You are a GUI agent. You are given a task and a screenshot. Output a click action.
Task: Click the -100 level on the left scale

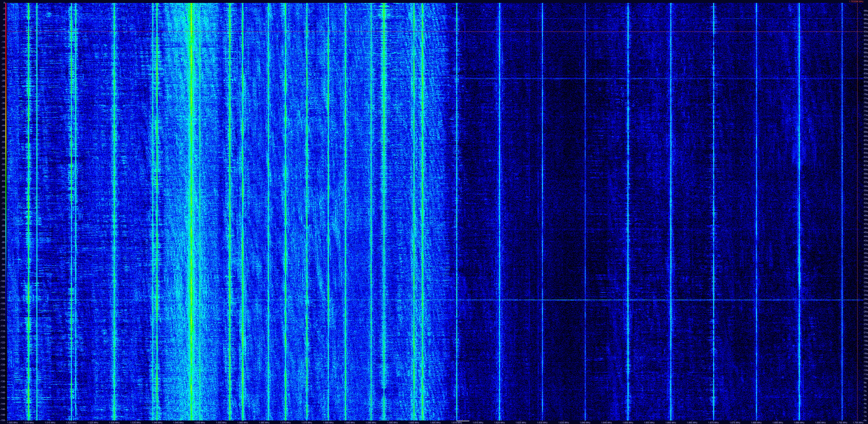(x=3, y=281)
